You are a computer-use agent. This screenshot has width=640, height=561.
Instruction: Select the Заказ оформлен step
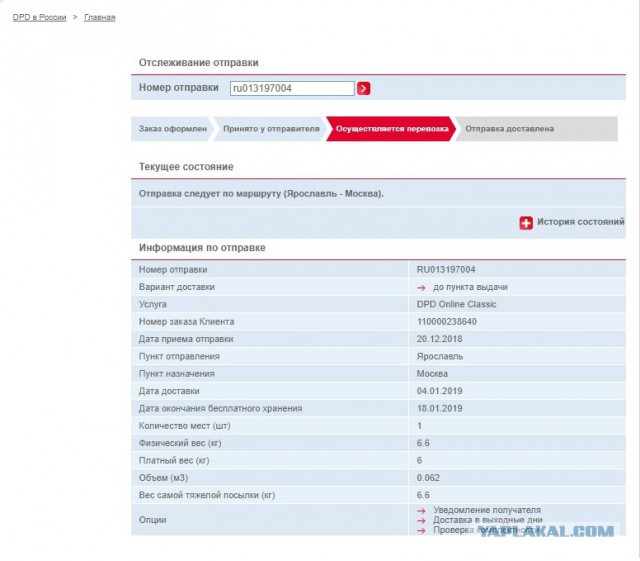172,129
